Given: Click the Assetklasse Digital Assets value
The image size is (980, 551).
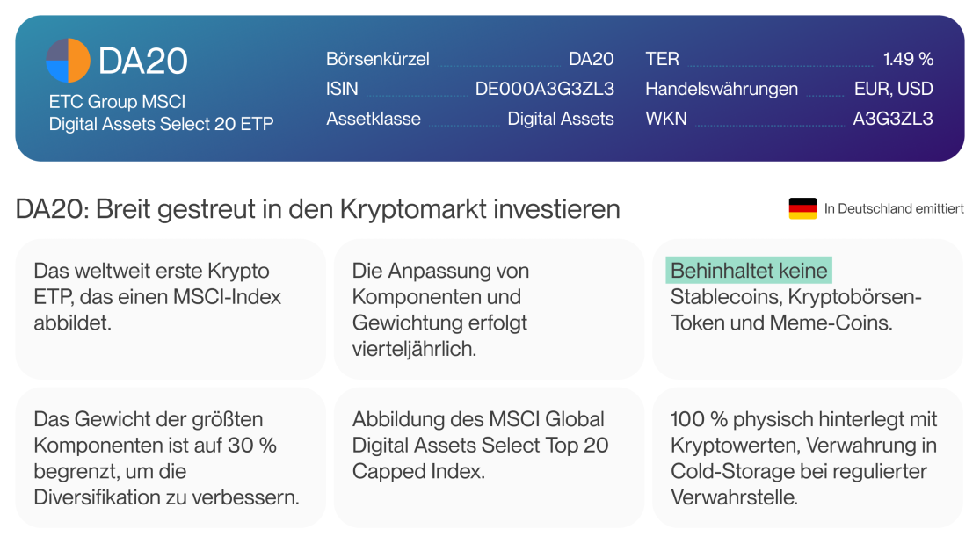Looking at the screenshot, I should coord(561,119).
